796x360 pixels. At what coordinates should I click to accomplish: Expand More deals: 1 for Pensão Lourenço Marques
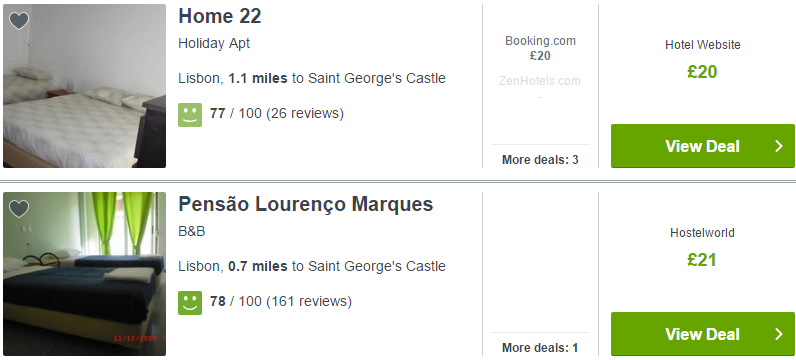click(540, 348)
